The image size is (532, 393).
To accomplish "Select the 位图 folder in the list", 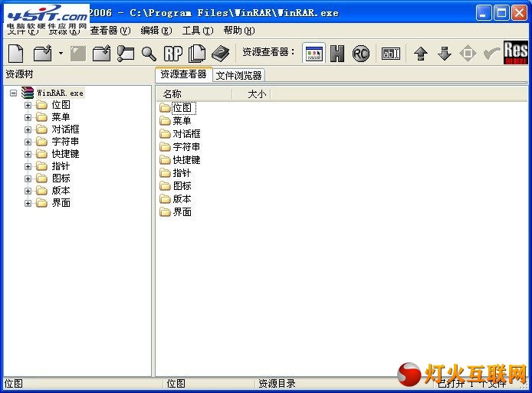I will pos(177,108).
